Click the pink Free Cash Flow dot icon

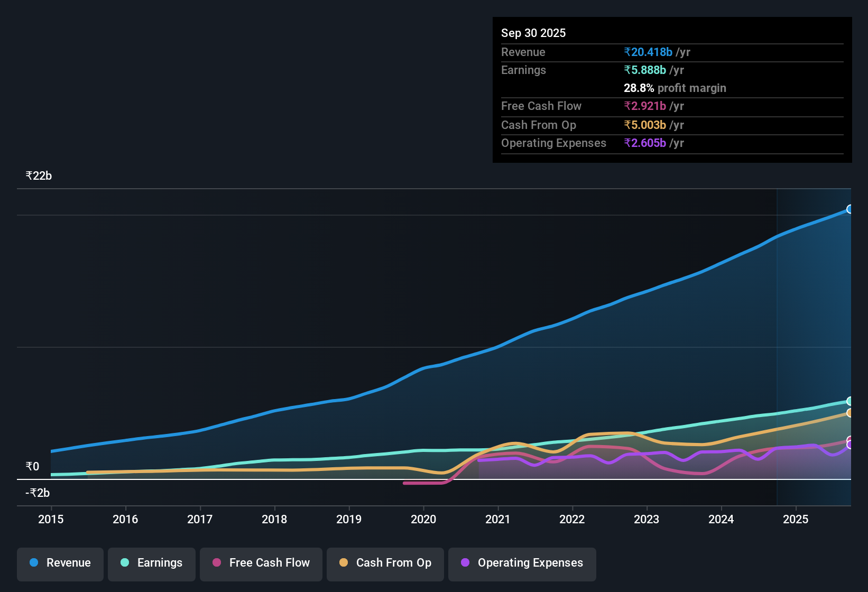[x=216, y=563]
